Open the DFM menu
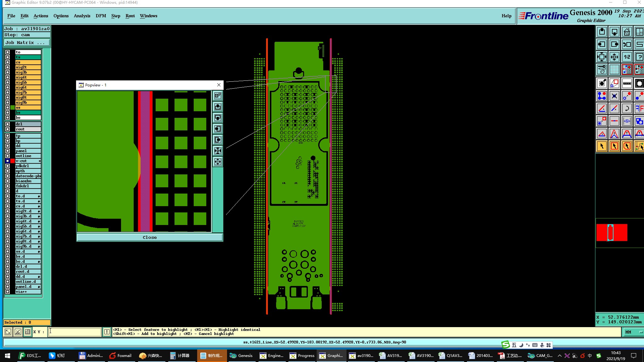Viewport: 644px width, 362px height. point(101,16)
